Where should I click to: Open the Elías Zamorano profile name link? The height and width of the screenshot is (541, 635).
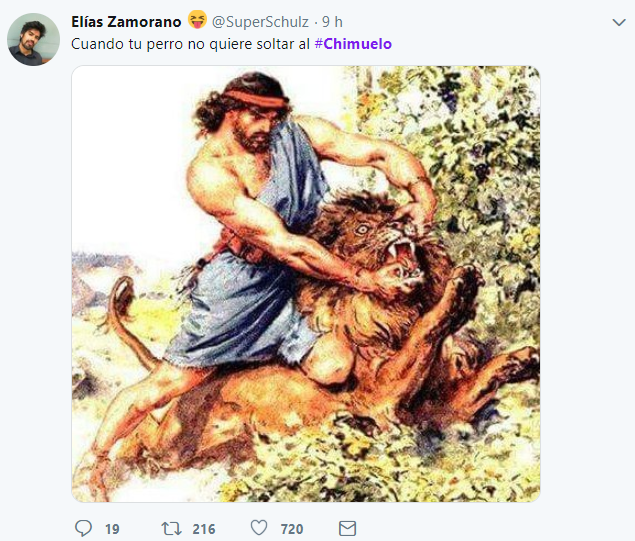[127, 21]
